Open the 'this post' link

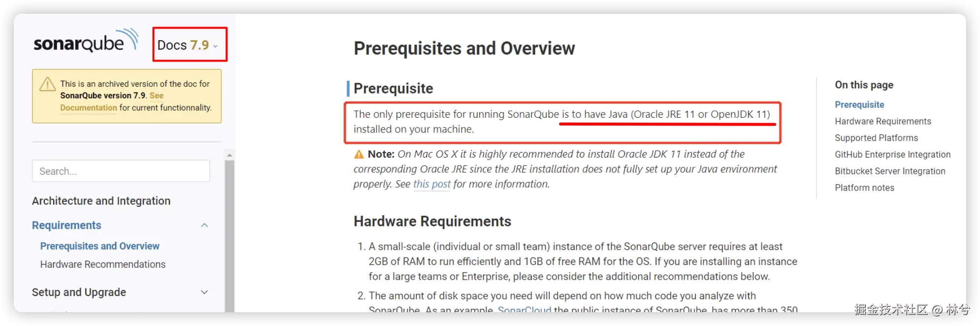click(x=431, y=184)
